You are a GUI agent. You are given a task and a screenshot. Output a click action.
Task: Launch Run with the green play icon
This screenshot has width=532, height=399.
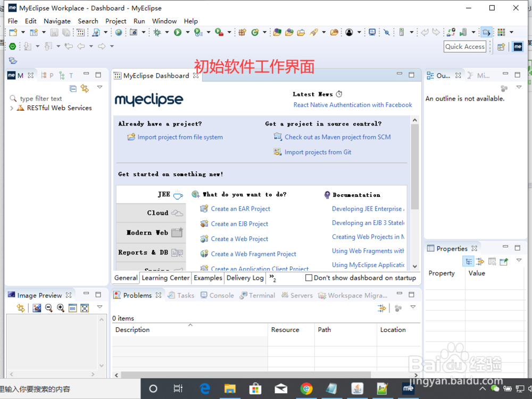pyautogui.click(x=178, y=32)
